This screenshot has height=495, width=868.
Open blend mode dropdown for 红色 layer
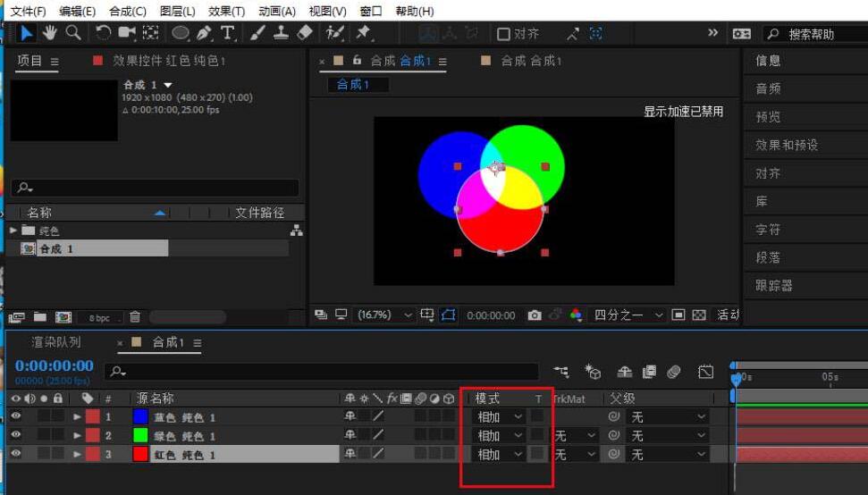click(x=499, y=455)
